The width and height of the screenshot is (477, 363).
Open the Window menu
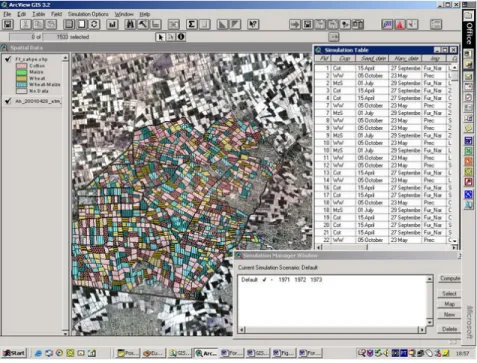124,14
